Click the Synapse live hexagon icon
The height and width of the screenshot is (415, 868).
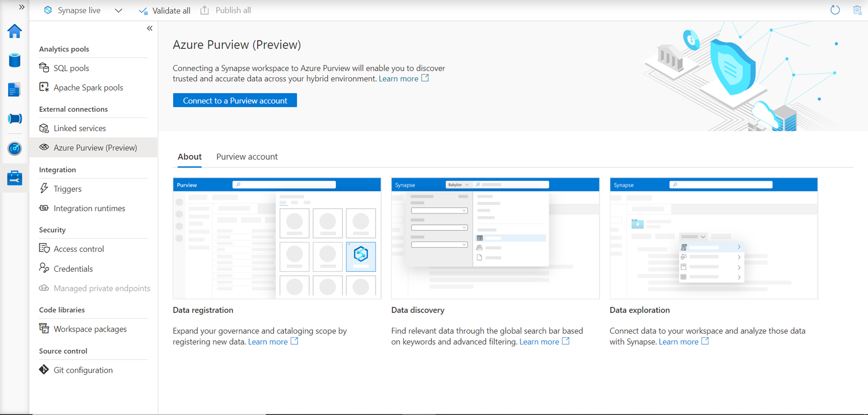coord(48,10)
